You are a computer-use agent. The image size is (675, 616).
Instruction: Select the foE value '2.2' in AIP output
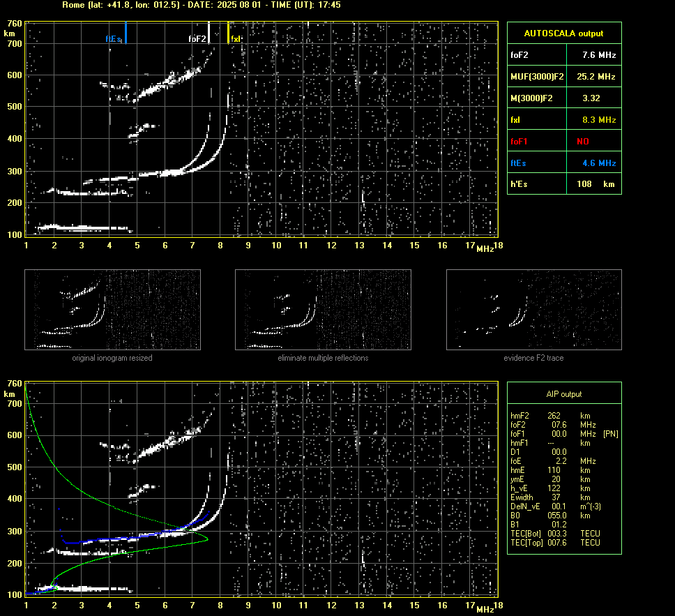(561, 461)
